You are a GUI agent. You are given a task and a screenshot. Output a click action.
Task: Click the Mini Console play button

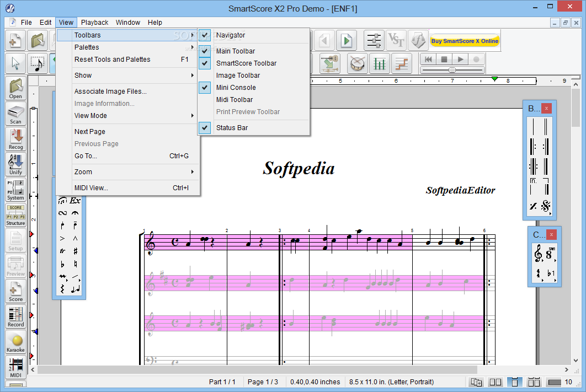pos(460,60)
